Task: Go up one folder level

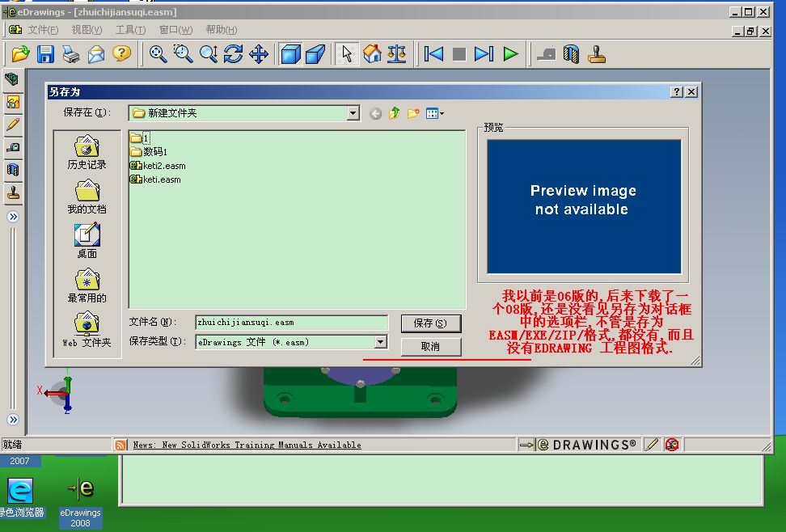Action: pos(394,113)
